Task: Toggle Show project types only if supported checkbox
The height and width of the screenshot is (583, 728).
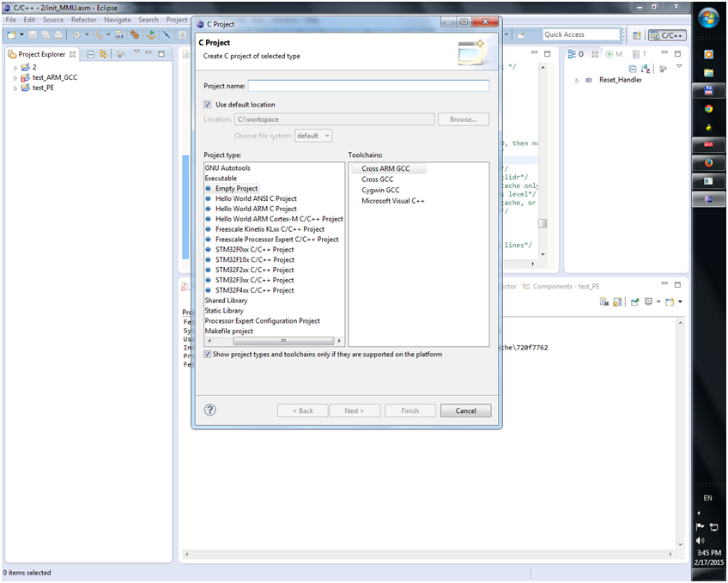Action: pos(207,354)
